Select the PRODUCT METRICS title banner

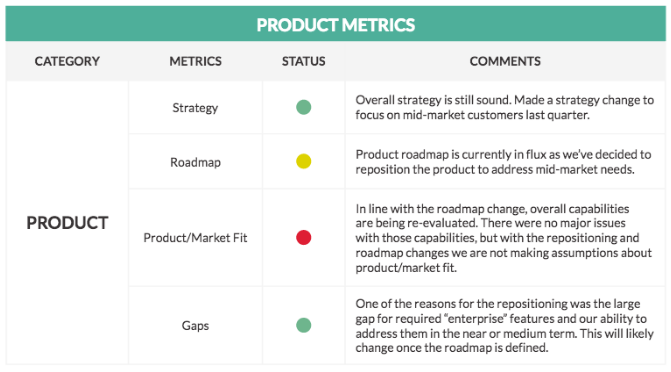[336, 24]
